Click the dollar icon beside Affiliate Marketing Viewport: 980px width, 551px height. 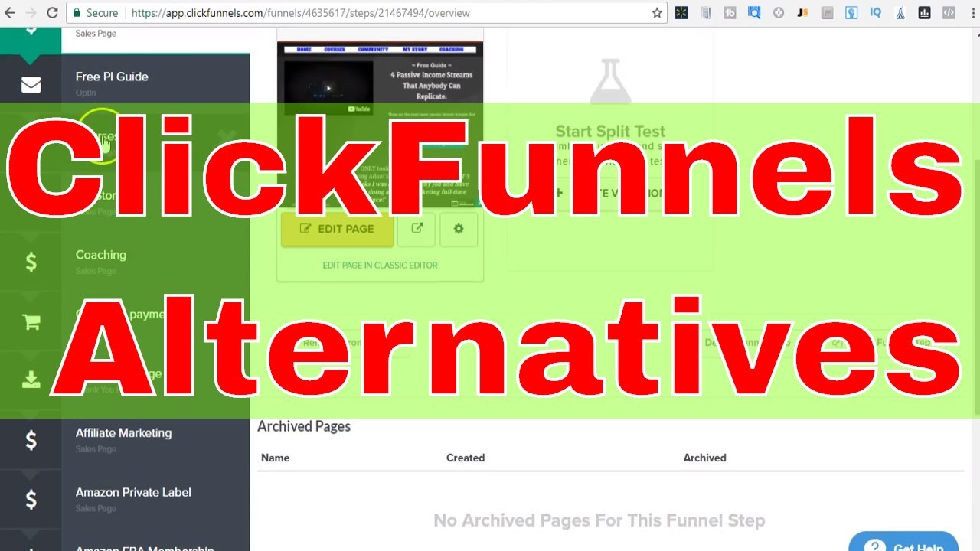coord(31,440)
